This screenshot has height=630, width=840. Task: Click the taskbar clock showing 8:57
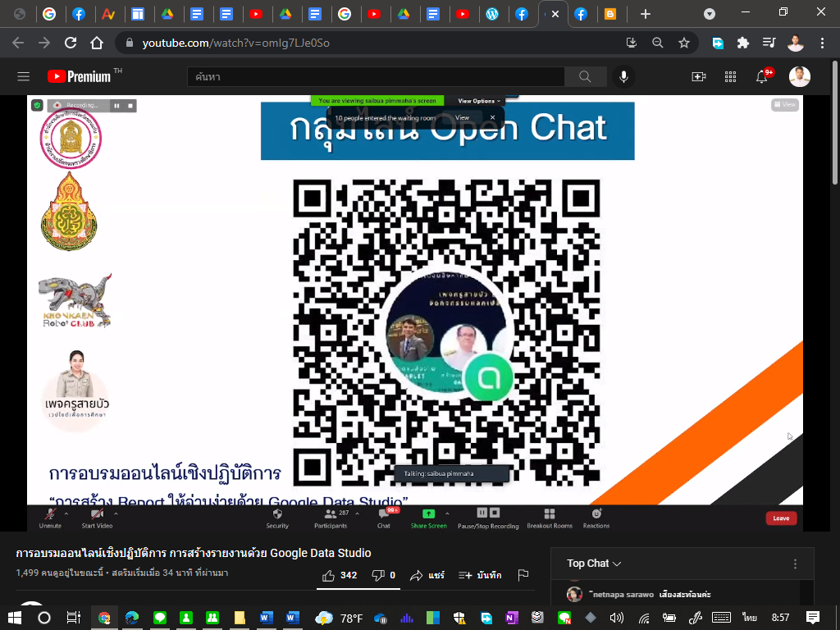[781, 618]
